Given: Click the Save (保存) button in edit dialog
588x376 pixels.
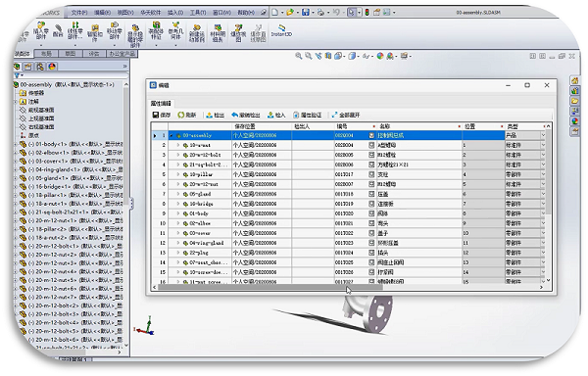Looking at the screenshot, I should click(162, 115).
